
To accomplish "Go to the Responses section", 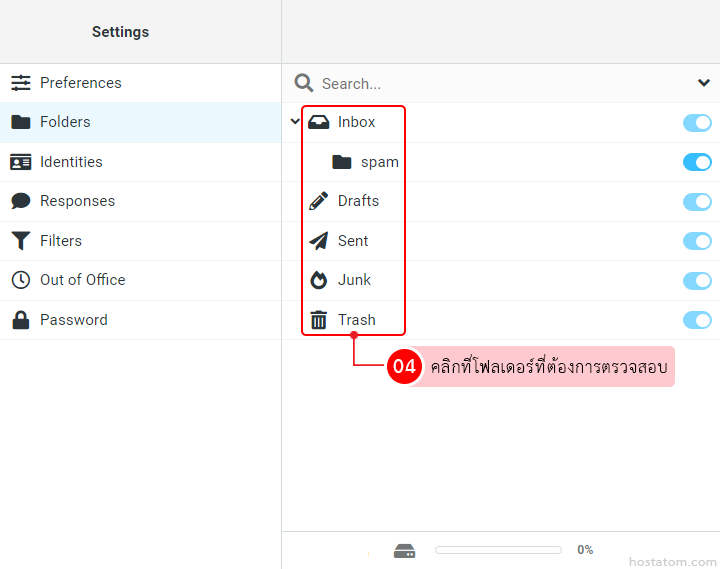I will pos(77,201).
